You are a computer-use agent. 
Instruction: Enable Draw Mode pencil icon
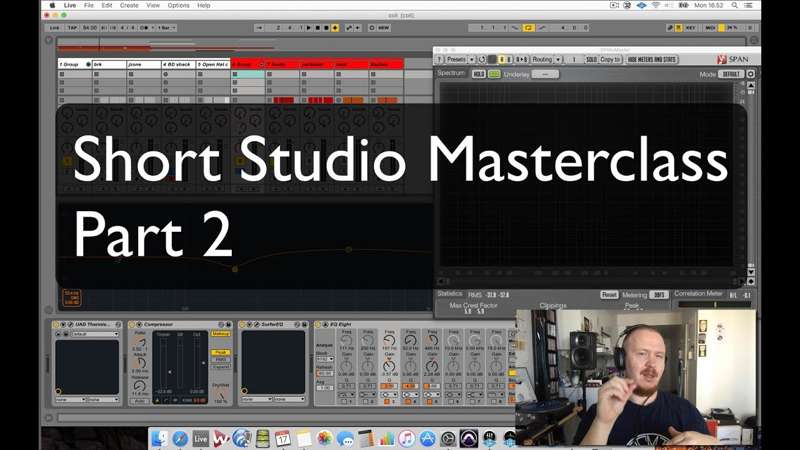pos(670,28)
